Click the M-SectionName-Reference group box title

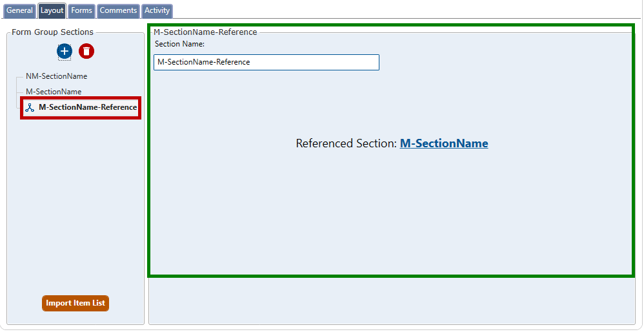[205, 32]
